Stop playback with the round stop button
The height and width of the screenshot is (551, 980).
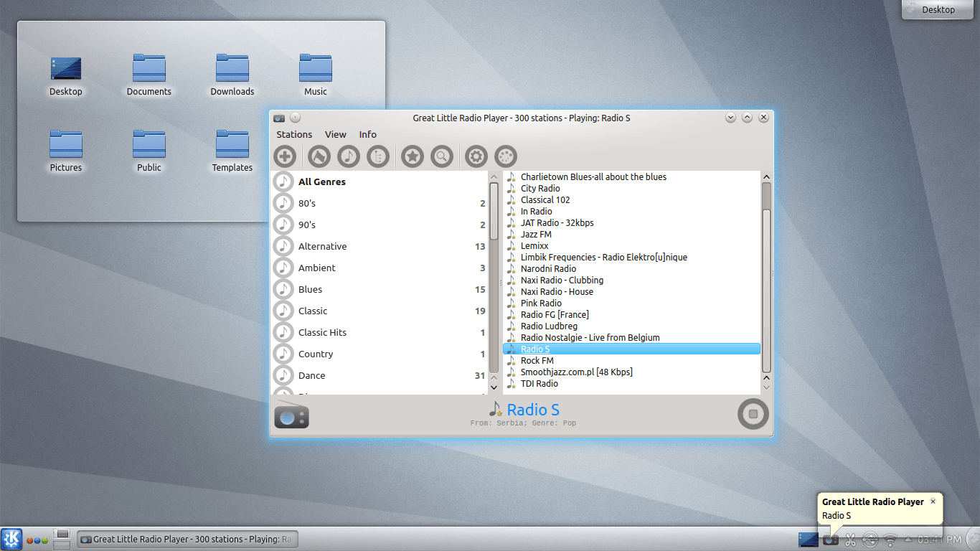point(753,414)
